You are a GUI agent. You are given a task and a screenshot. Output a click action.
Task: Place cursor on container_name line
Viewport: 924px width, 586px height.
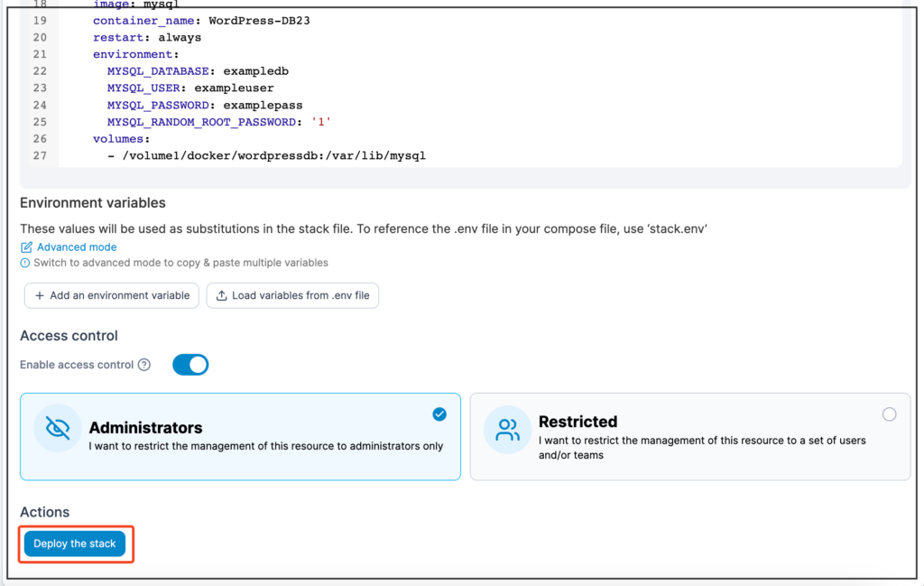pyautogui.click(x=201, y=21)
